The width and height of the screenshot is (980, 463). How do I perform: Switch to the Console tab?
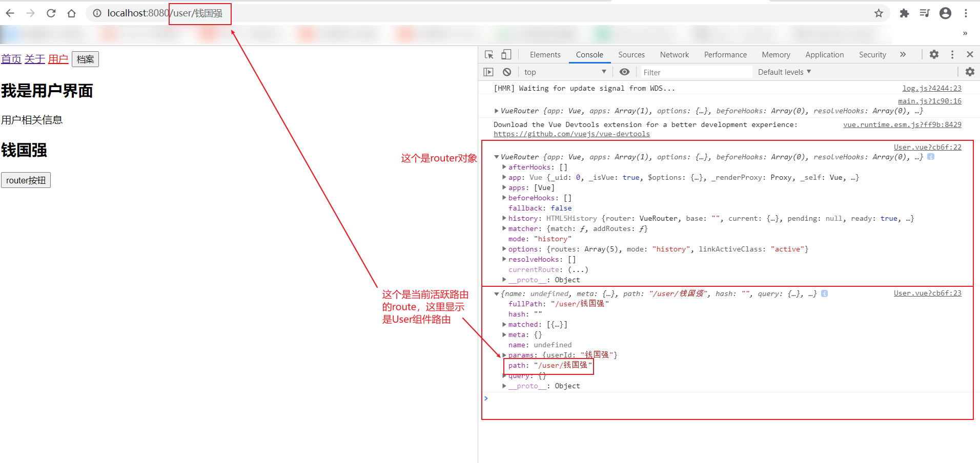point(589,55)
